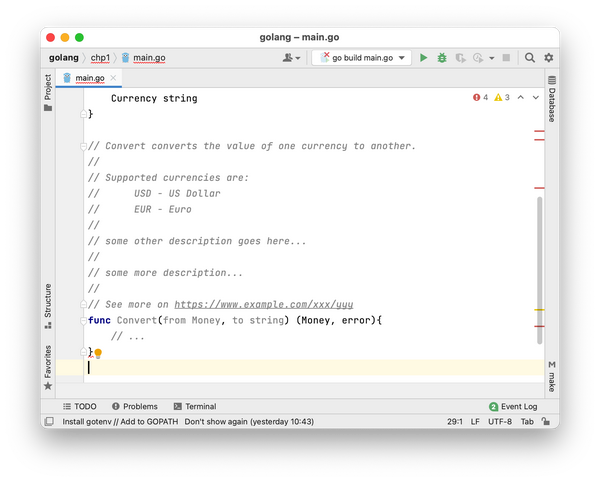
Task: Click the UTF-8 encoding widget
Action: [500, 422]
